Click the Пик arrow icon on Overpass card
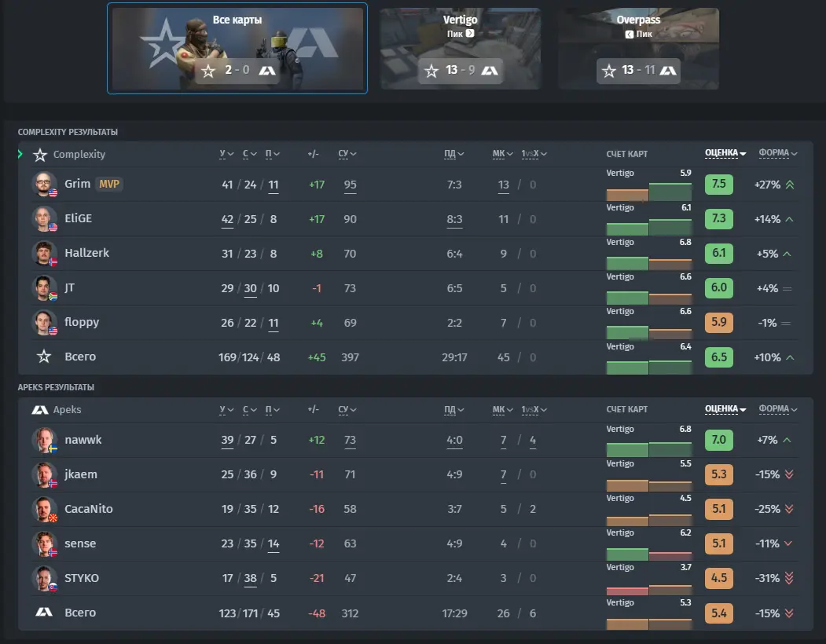 tap(629, 35)
